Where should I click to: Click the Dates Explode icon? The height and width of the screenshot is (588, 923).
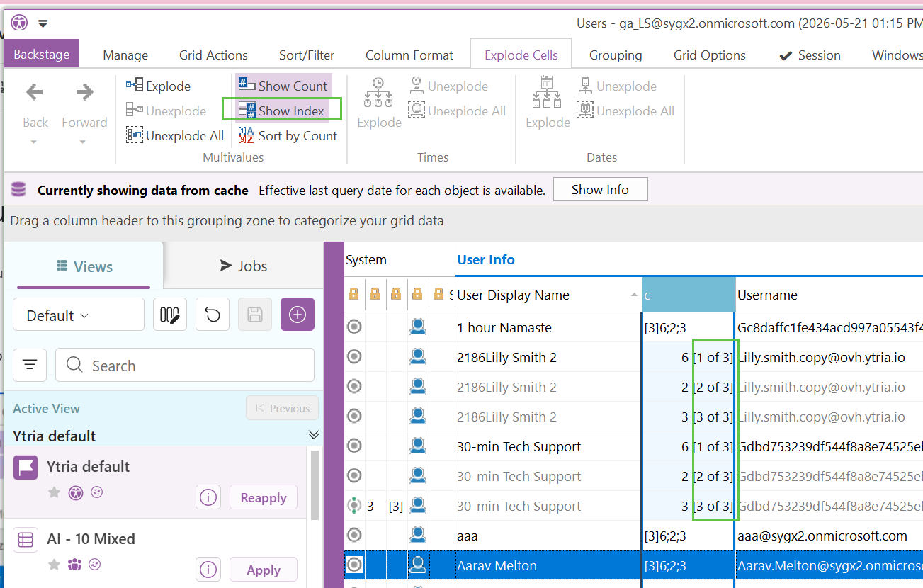click(x=547, y=93)
